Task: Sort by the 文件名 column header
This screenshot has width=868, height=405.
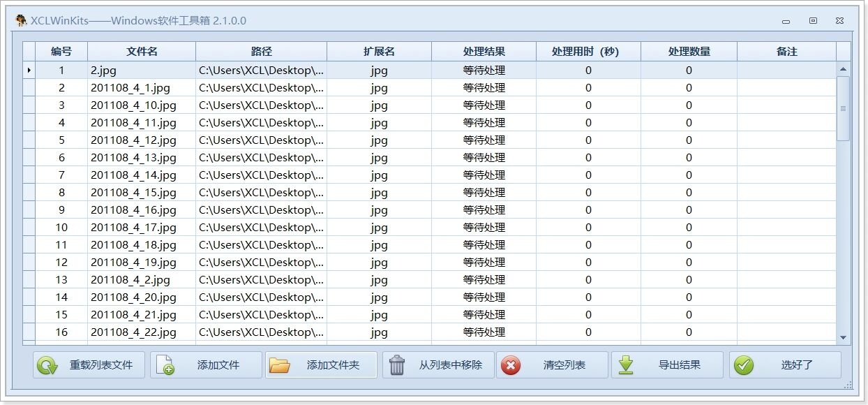Action: tap(142, 52)
